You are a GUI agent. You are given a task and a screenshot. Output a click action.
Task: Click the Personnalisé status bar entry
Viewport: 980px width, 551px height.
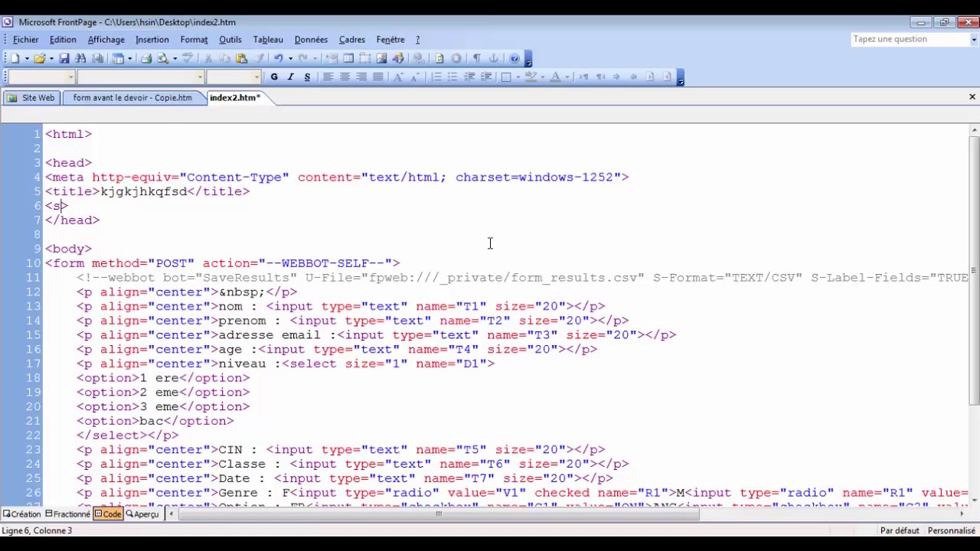(x=951, y=530)
